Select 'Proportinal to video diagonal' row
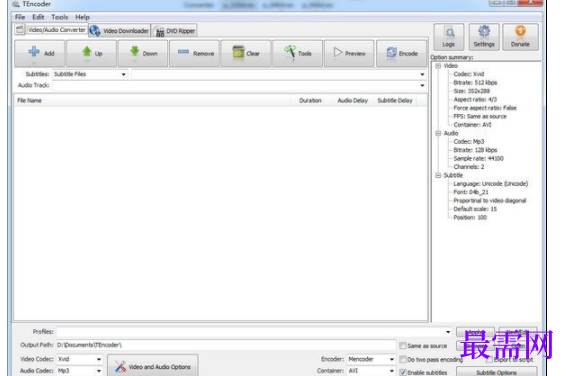This screenshot has width=572, height=376. [x=490, y=201]
